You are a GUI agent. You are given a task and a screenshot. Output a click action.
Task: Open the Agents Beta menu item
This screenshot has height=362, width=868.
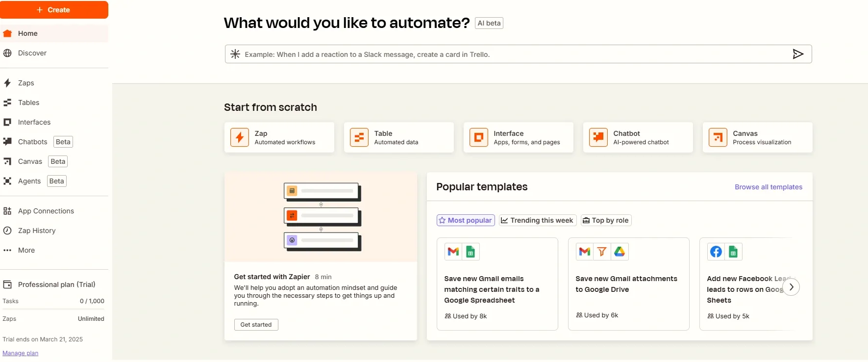(29, 181)
